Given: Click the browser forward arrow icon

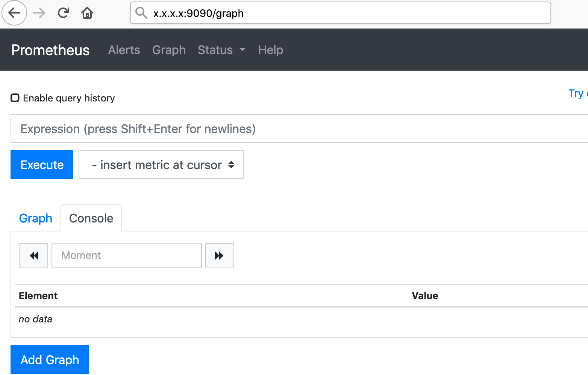Looking at the screenshot, I should (39, 13).
